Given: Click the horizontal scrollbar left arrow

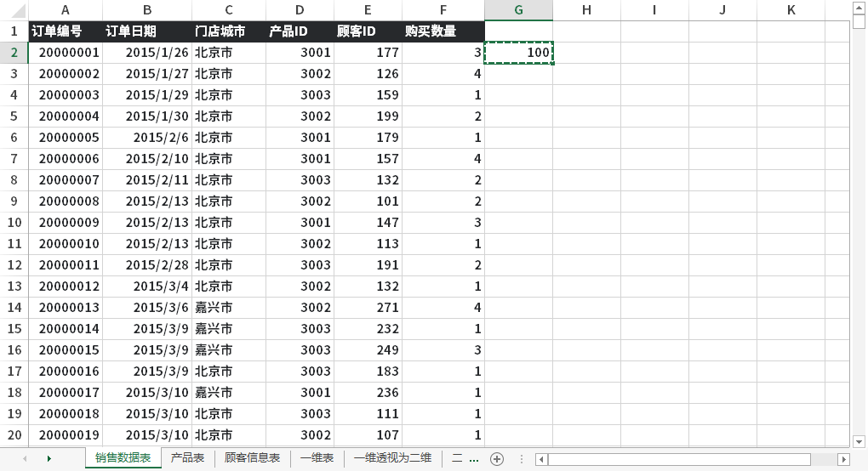Looking at the screenshot, I should click(x=541, y=459).
